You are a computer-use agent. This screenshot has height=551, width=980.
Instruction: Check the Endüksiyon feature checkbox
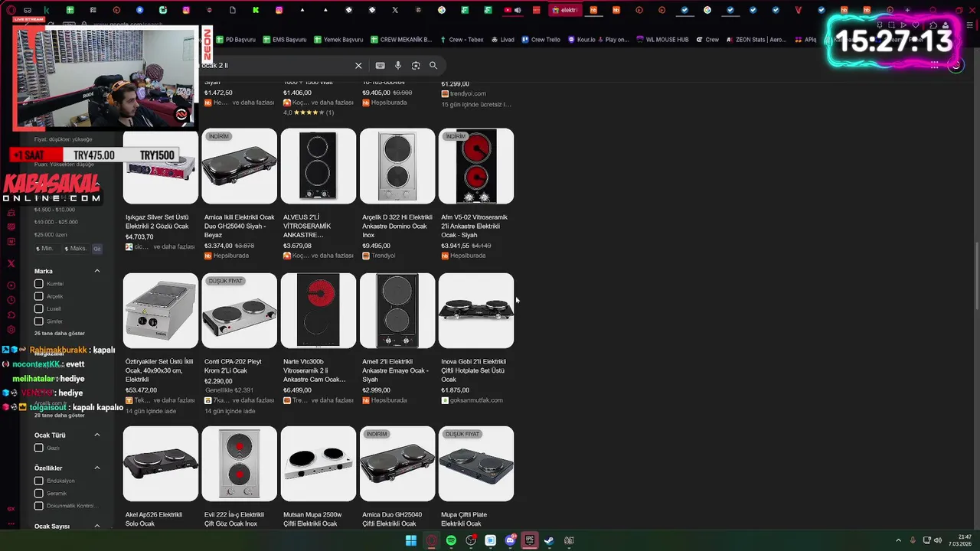tap(39, 481)
